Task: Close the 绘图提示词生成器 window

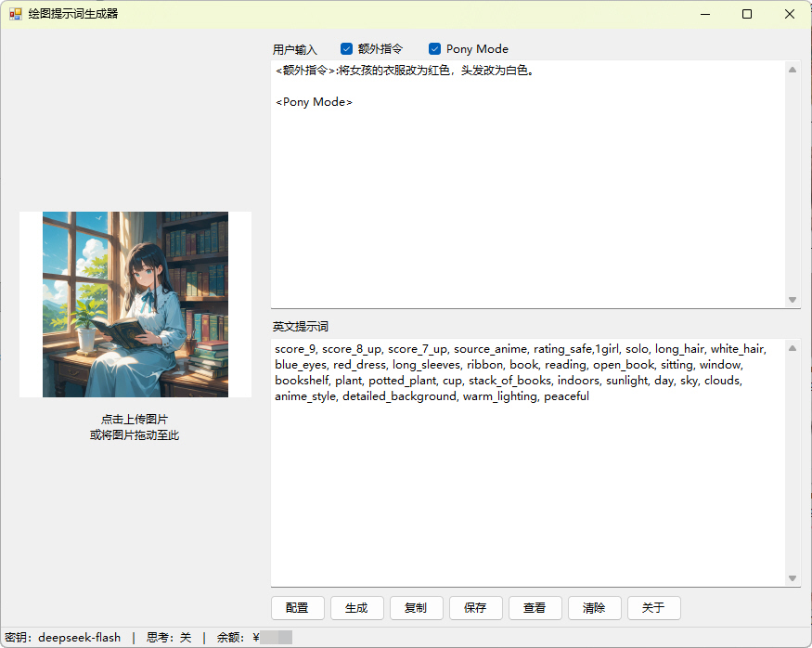Action: (789, 14)
